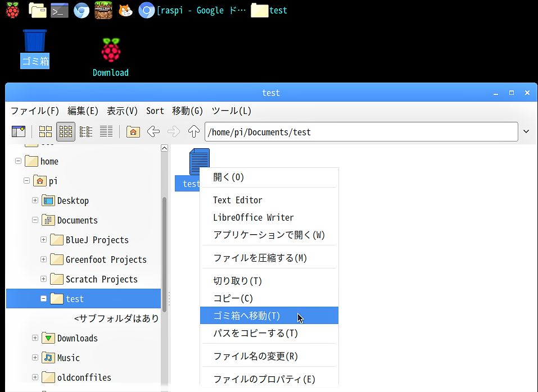
Task: Open the ツール(L) menu
Action: tap(231, 111)
